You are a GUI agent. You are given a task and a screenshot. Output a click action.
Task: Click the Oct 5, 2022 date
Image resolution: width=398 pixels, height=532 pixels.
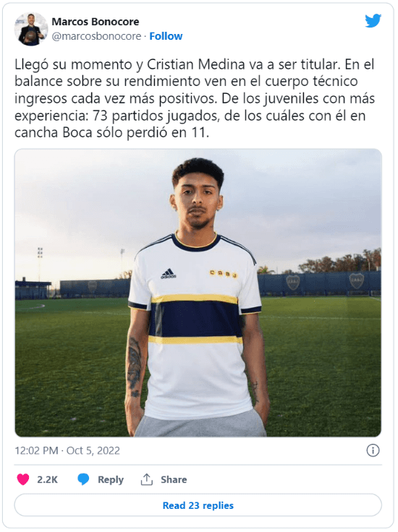tap(93, 450)
